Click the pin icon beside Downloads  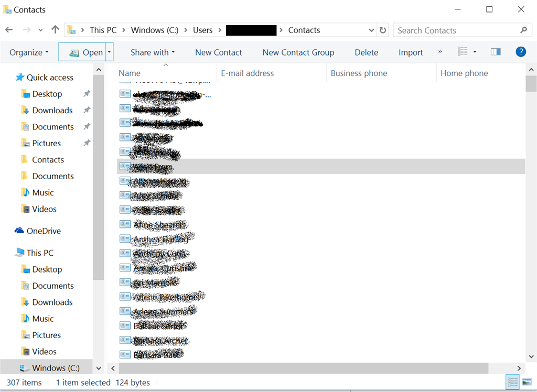pos(87,110)
